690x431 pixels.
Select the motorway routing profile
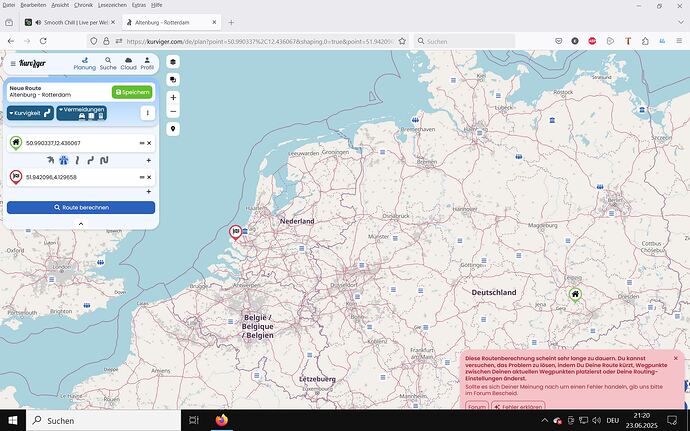(64, 160)
